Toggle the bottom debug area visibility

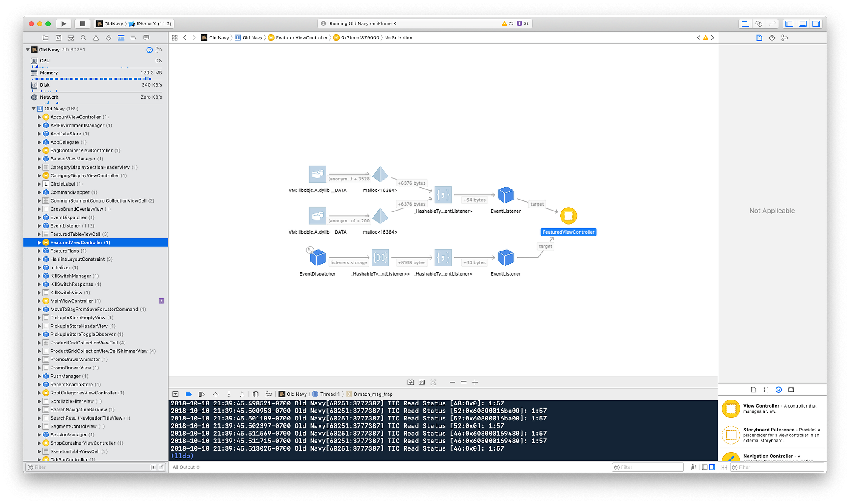click(803, 24)
